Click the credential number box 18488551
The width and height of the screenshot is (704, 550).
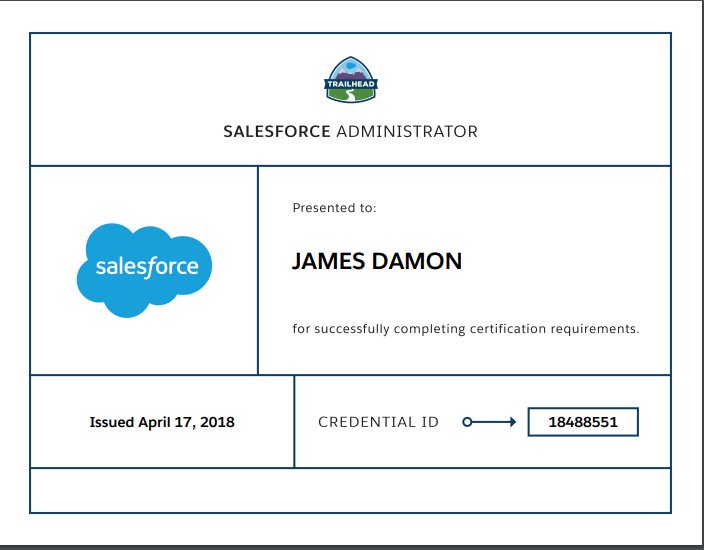[583, 422]
